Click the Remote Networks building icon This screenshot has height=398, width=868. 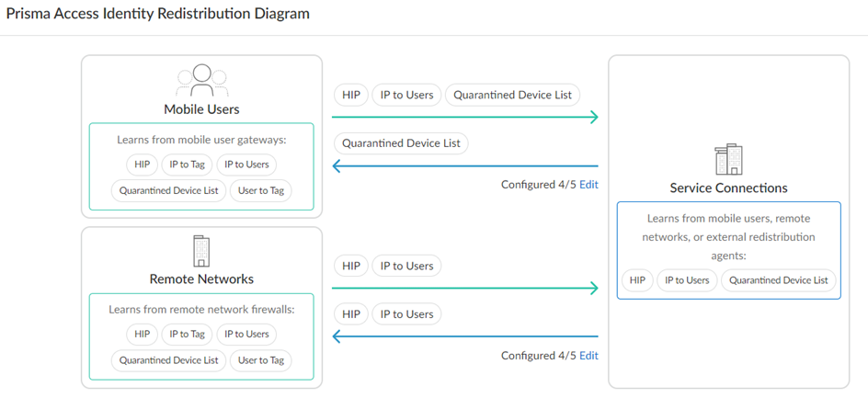coord(201,250)
